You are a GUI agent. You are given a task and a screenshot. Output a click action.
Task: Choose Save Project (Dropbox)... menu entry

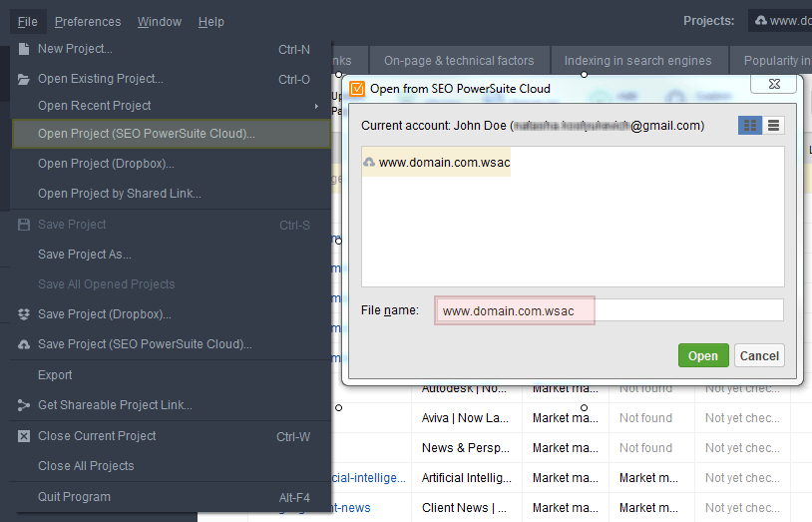coord(171,314)
